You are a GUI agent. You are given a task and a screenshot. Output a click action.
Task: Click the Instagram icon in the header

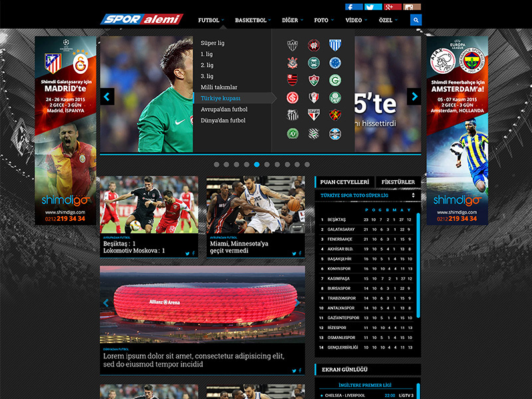tap(412, 7)
